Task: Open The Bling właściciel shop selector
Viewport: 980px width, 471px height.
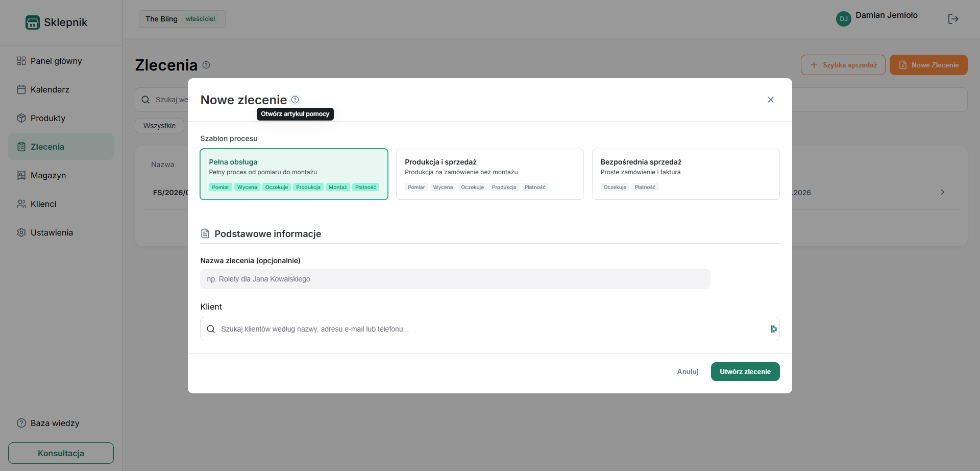Action: [182, 19]
